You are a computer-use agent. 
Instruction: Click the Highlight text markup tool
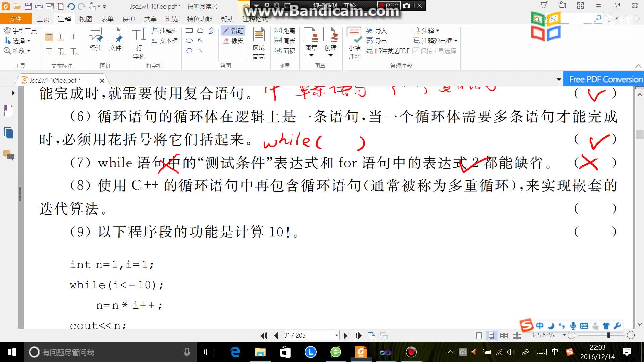[x=49, y=37]
